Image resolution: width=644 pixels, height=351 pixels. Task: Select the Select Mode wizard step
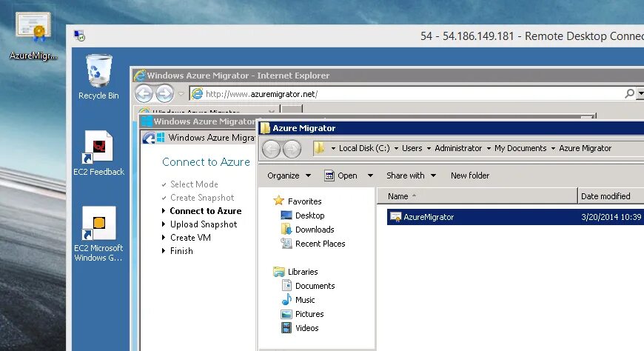(194, 184)
